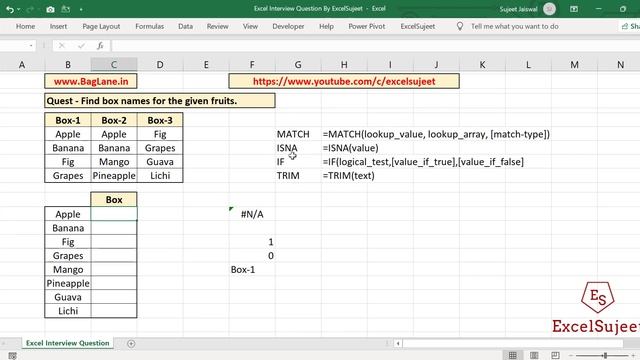Click the Insert Function fx icon
Image resolution: width=640 pixels, height=360 pixels.
click(x=100, y=46)
